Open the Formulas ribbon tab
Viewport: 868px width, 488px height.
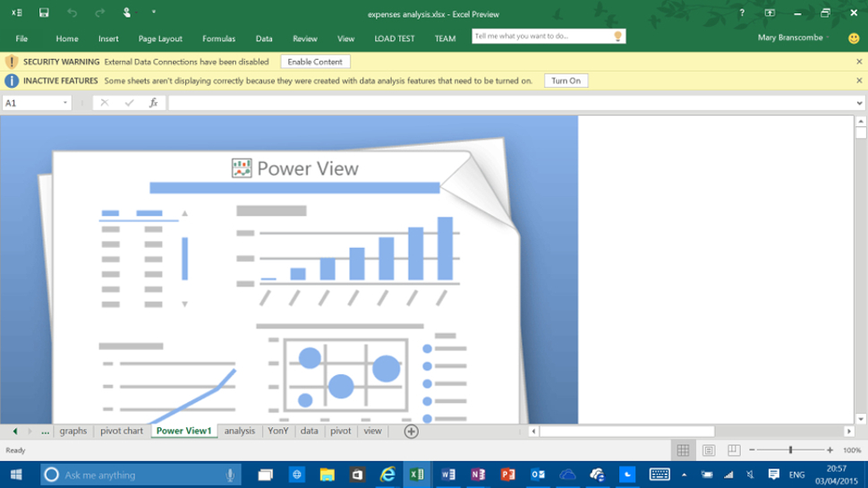coord(218,39)
